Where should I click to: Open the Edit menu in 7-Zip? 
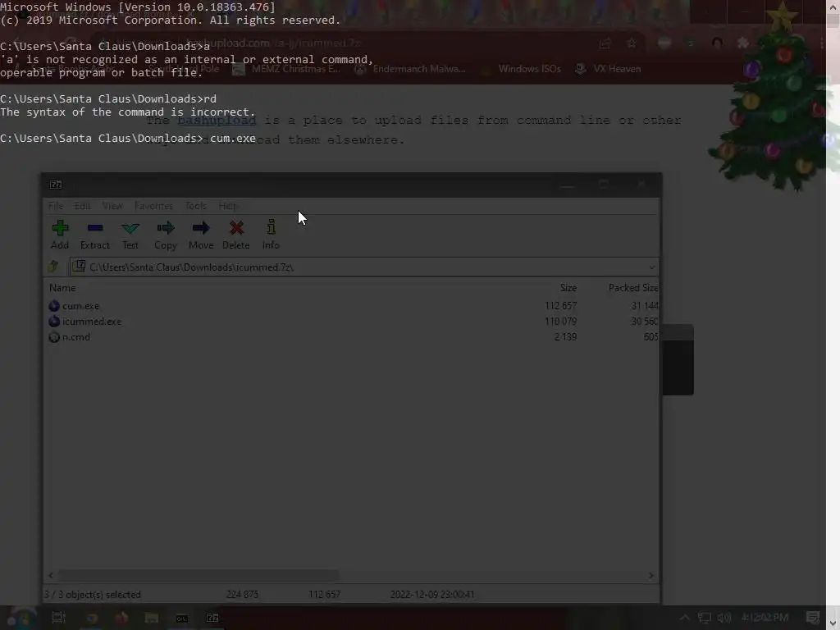(x=83, y=206)
